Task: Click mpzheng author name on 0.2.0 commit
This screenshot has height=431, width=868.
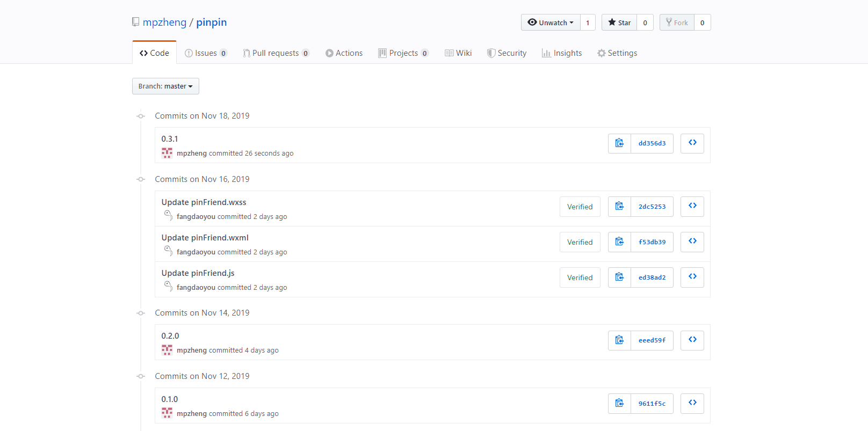Action: (192, 350)
